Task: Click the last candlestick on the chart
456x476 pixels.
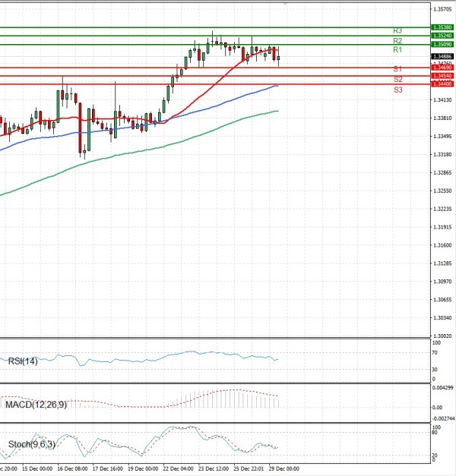Action: (279, 58)
